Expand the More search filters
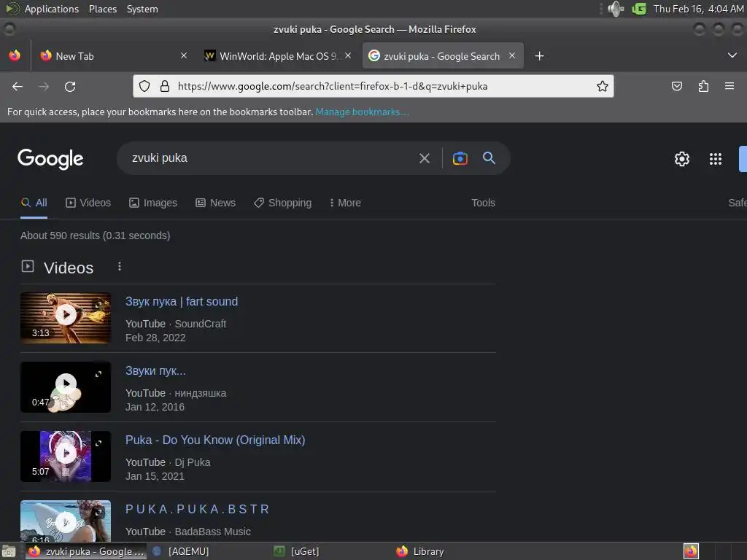 [345, 203]
